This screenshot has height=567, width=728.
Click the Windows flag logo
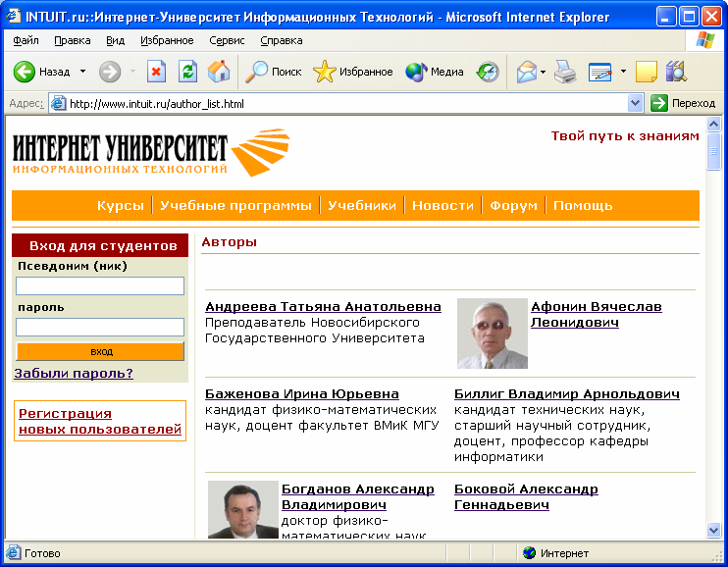tap(705, 40)
